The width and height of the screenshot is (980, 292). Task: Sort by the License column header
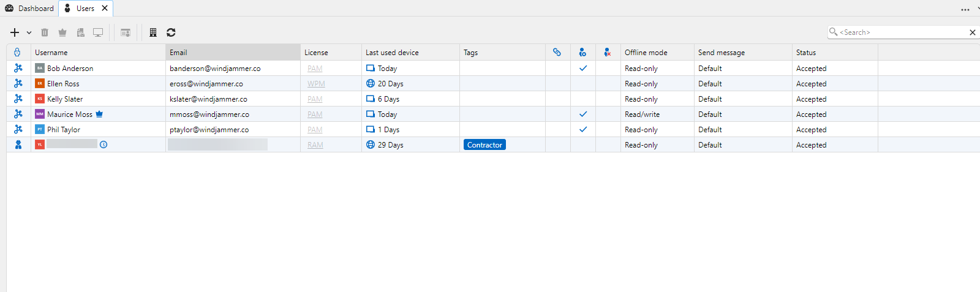pos(331,53)
